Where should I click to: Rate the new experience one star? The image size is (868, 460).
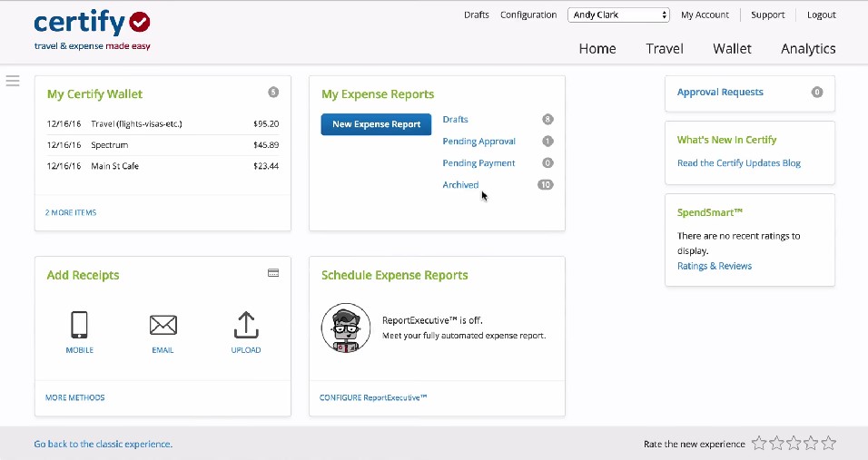click(759, 444)
